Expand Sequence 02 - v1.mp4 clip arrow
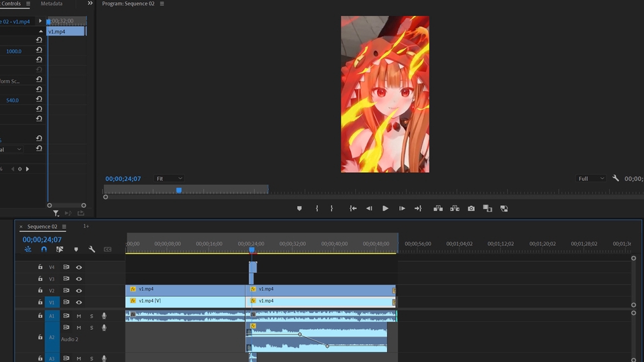 40,21
